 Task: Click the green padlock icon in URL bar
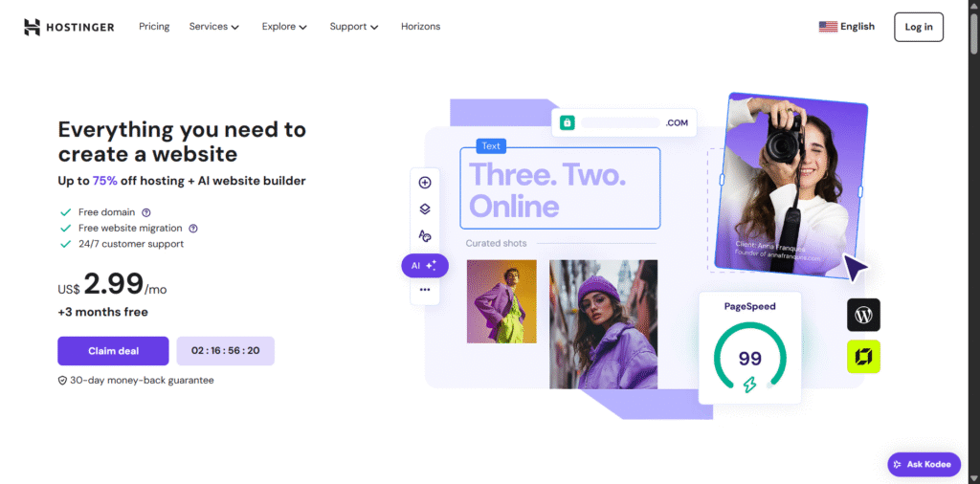567,122
